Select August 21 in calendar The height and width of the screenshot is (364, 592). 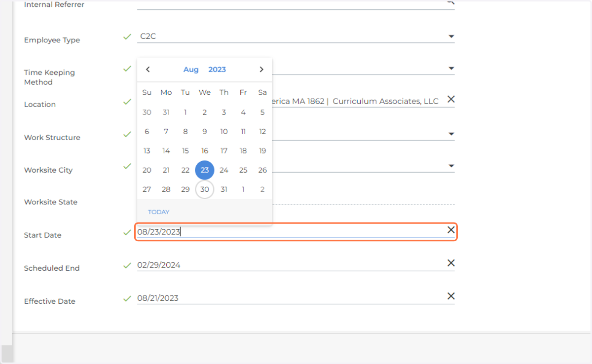(x=166, y=170)
